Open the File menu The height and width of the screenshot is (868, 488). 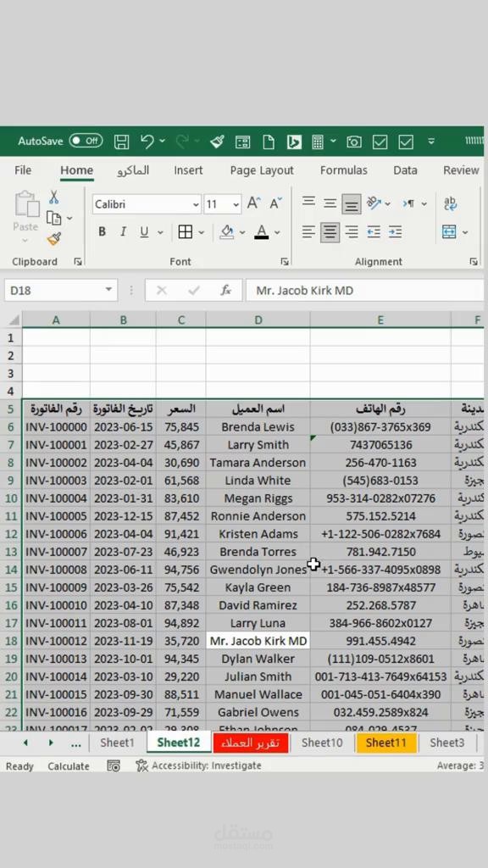point(23,170)
